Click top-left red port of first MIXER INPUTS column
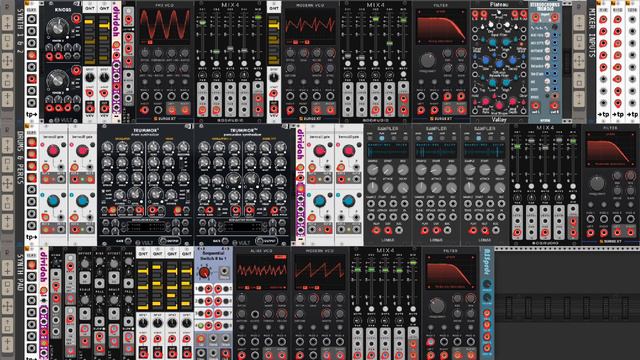Screen dimensions: 640x360 point(603,19)
